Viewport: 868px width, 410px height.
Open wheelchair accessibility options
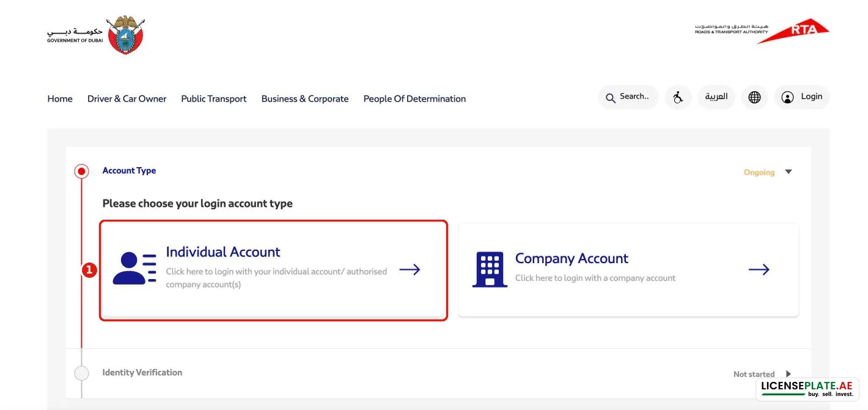pyautogui.click(x=678, y=97)
